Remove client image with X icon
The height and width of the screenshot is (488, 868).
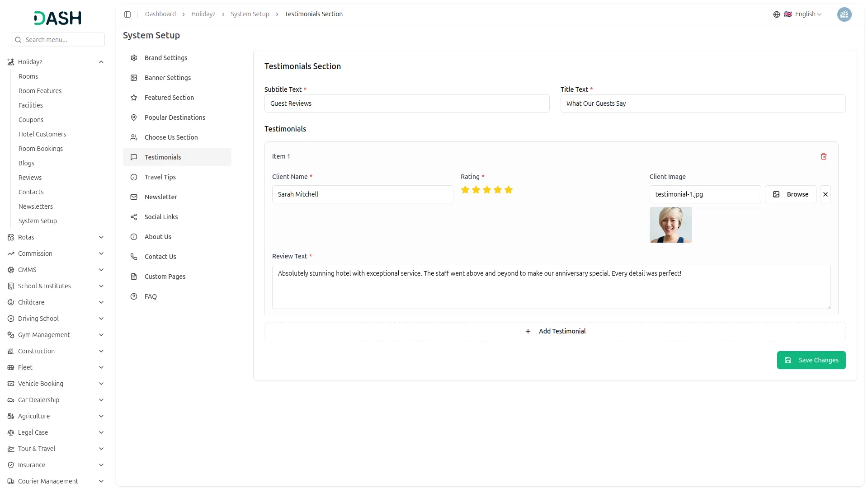pos(825,194)
